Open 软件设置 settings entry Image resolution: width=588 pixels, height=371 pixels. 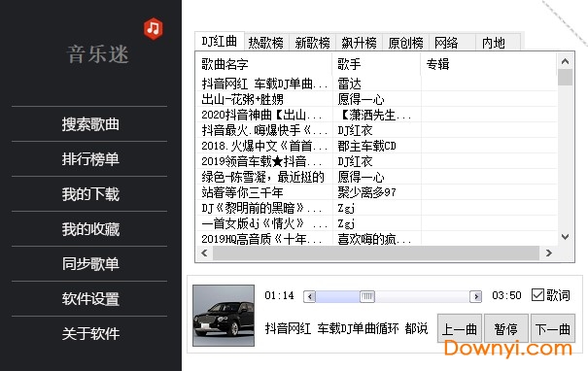pos(90,299)
